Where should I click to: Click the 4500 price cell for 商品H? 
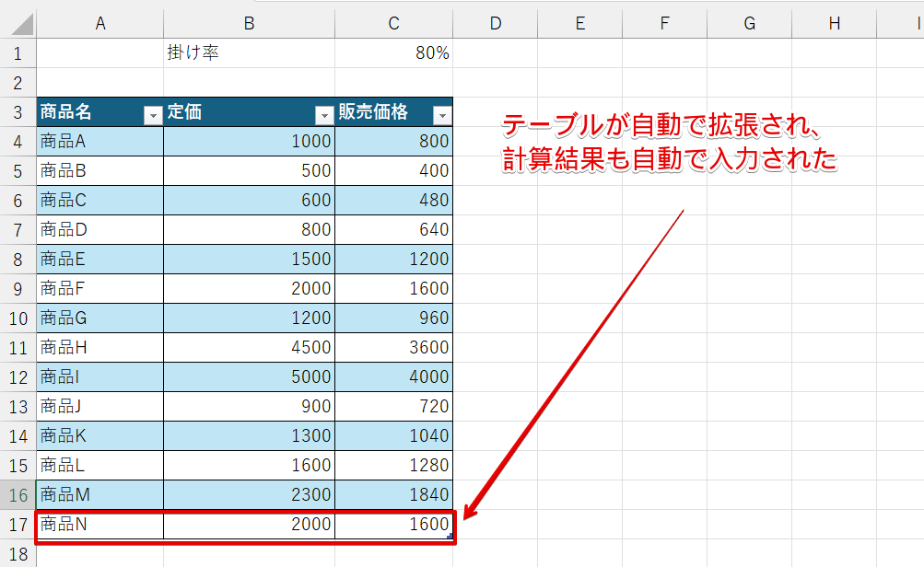250,347
